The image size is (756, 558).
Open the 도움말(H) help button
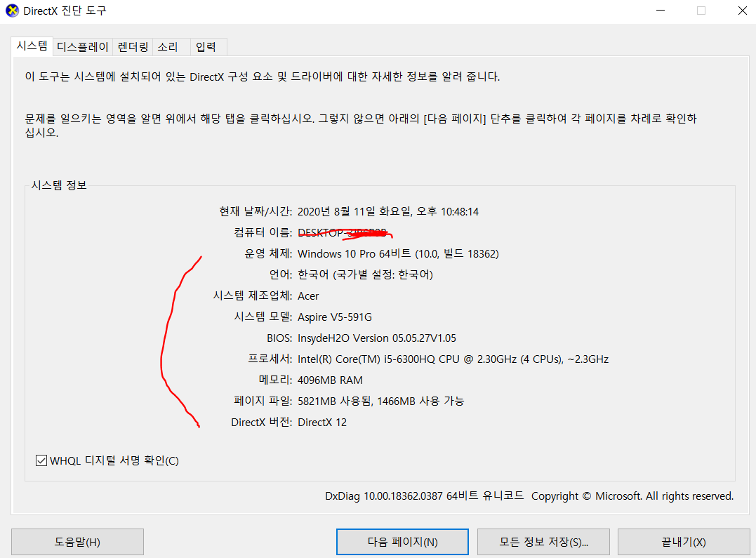[x=77, y=541]
